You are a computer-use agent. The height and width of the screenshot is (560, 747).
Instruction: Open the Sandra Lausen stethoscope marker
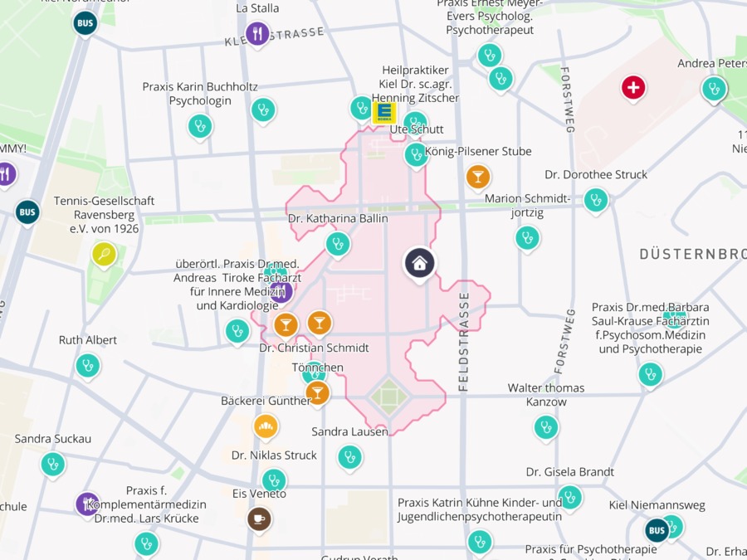click(x=349, y=457)
